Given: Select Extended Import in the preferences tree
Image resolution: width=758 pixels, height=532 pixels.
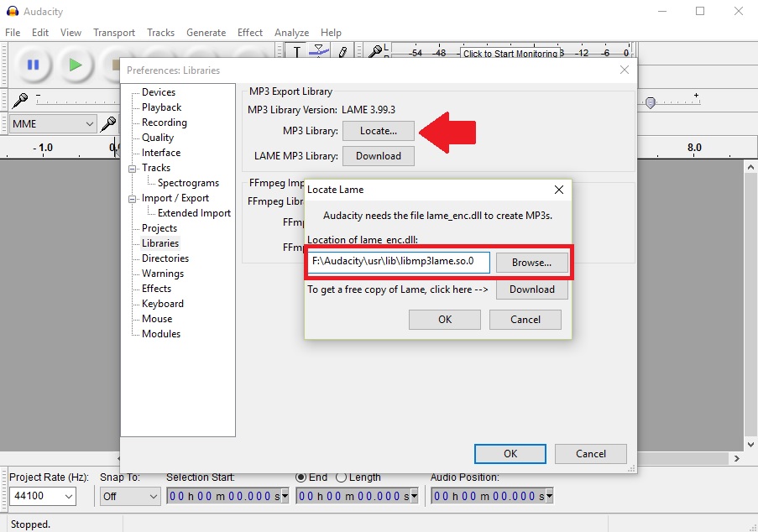Looking at the screenshot, I should click(x=194, y=213).
